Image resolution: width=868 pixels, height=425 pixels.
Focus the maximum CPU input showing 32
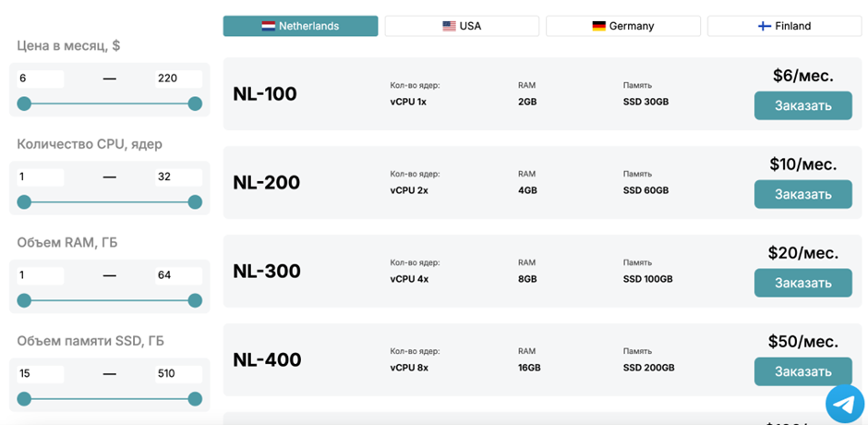tap(177, 176)
